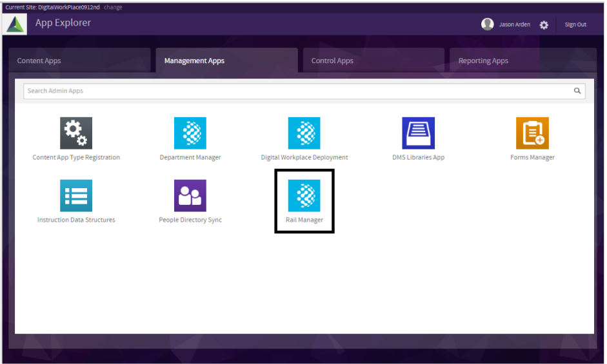
Task: Open the People Directory Sync icon
Action: point(190,195)
